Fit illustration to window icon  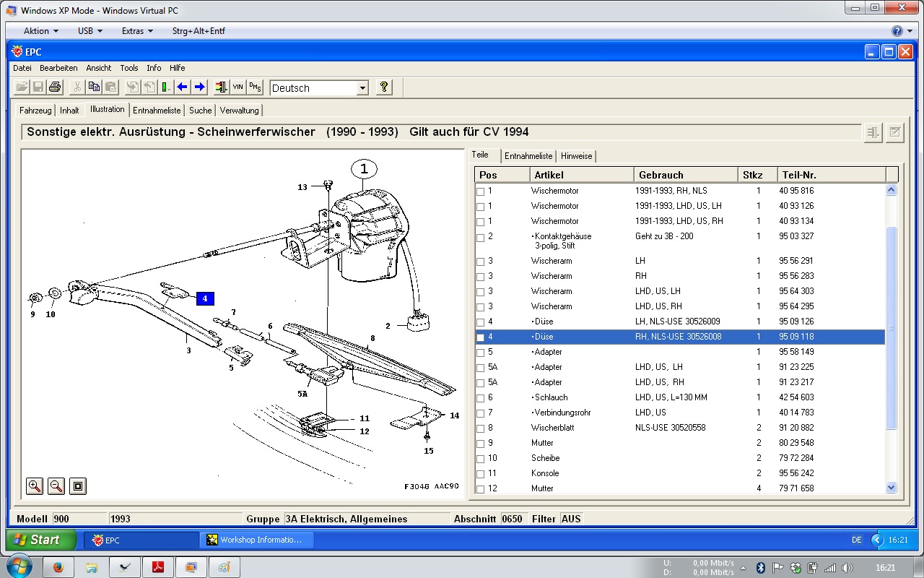pos(78,486)
